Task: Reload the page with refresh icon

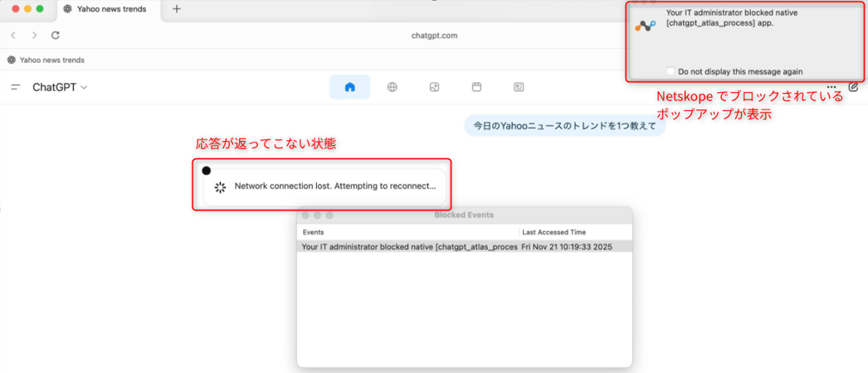Action: (56, 36)
